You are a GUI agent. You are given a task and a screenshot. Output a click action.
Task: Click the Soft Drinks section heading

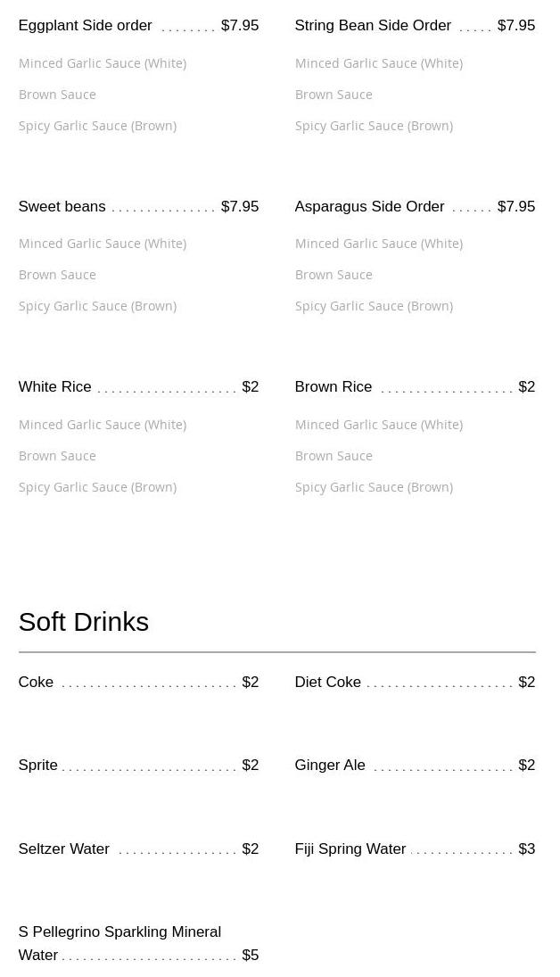pos(84,621)
